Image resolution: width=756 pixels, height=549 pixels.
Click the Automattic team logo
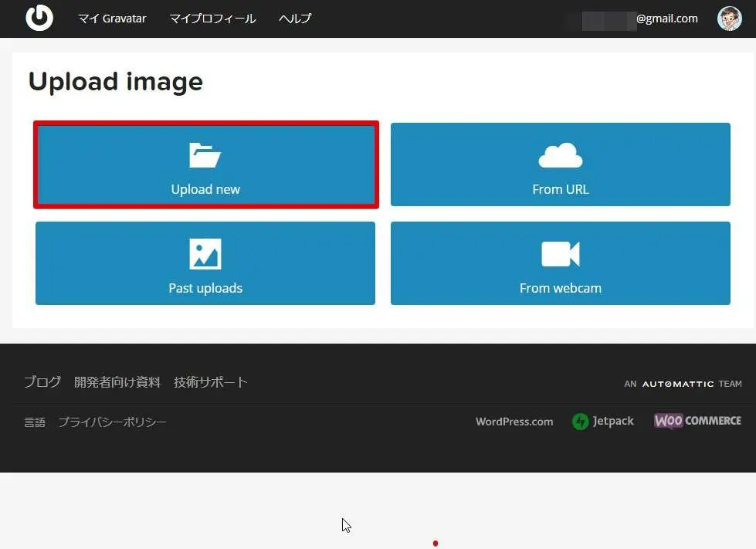683,384
